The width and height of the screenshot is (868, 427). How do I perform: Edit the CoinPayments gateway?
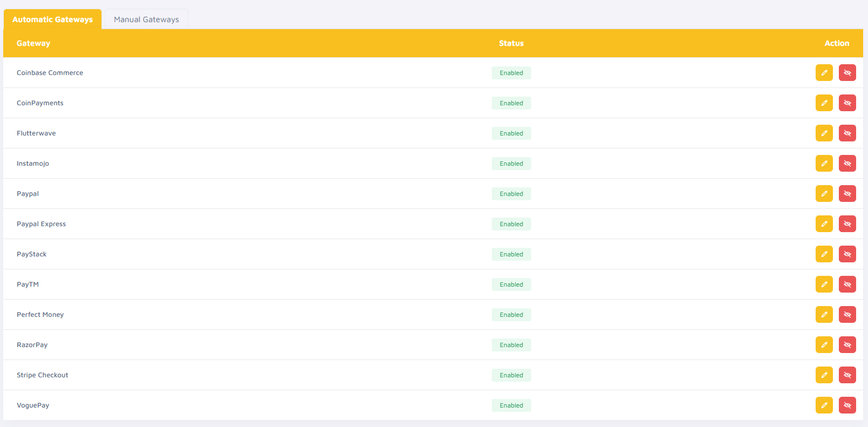(x=824, y=103)
